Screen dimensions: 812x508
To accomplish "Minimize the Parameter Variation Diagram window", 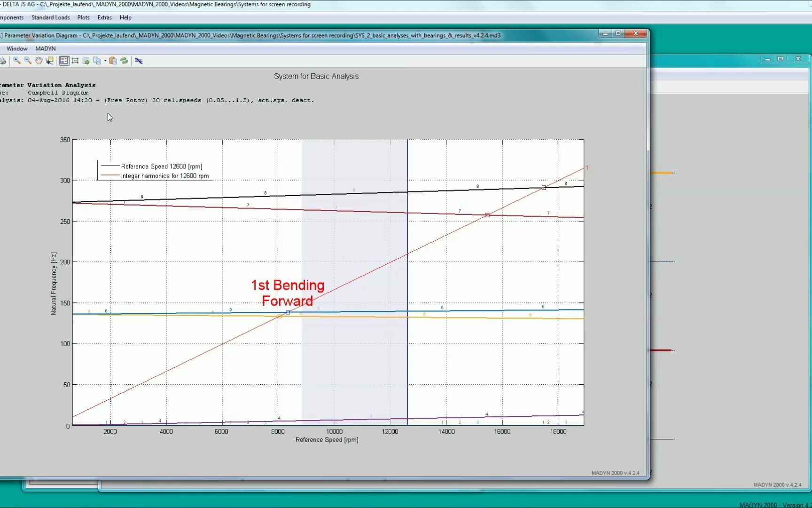I will tap(605, 33).
